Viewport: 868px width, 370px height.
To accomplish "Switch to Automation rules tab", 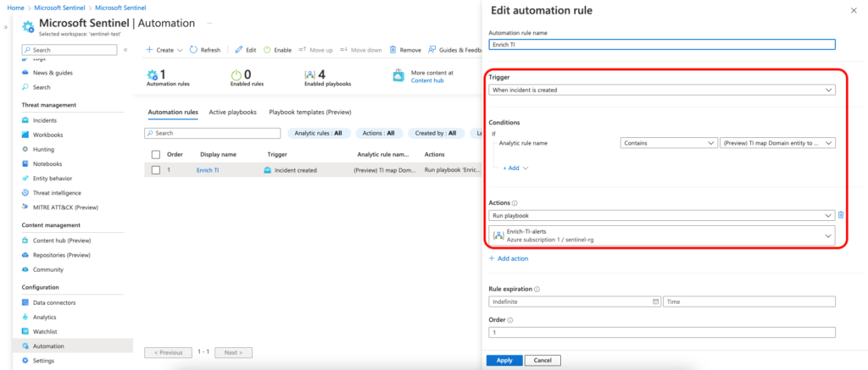I will click(x=173, y=112).
